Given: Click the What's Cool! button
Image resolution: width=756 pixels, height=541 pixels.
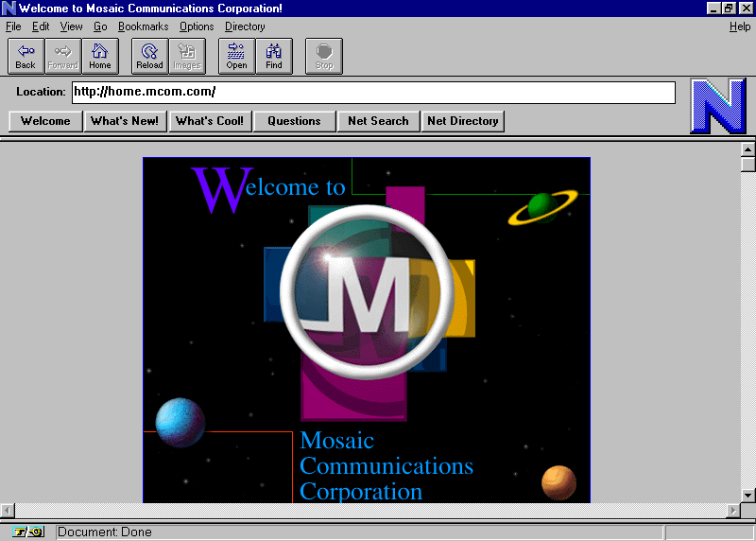Looking at the screenshot, I should 210,121.
